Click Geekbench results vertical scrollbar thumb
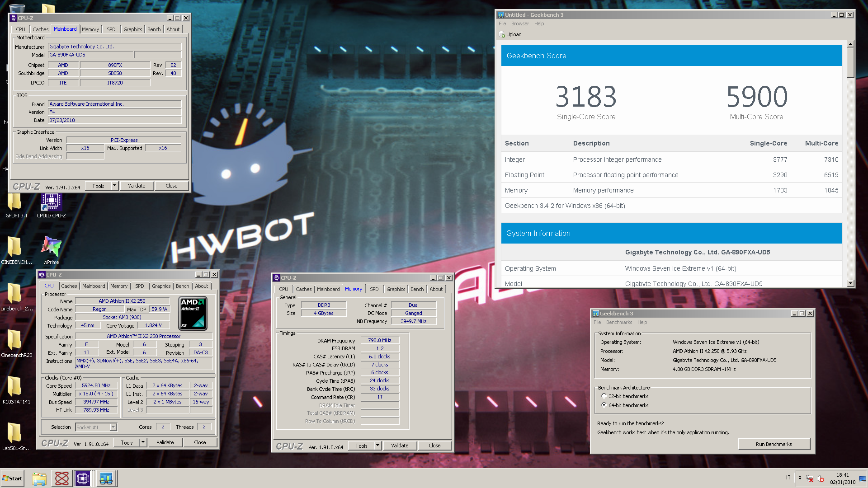Image resolution: width=868 pixels, height=488 pixels. (x=850, y=63)
